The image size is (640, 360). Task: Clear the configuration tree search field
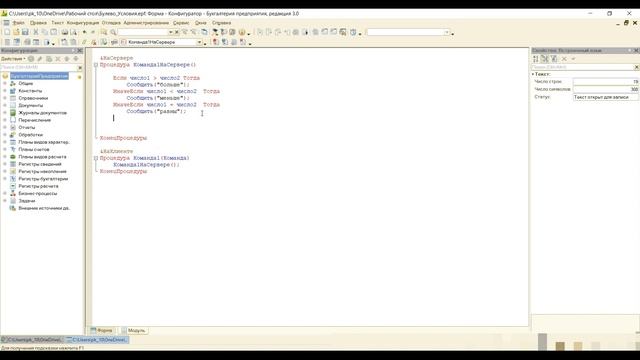click(x=80, y=67)
